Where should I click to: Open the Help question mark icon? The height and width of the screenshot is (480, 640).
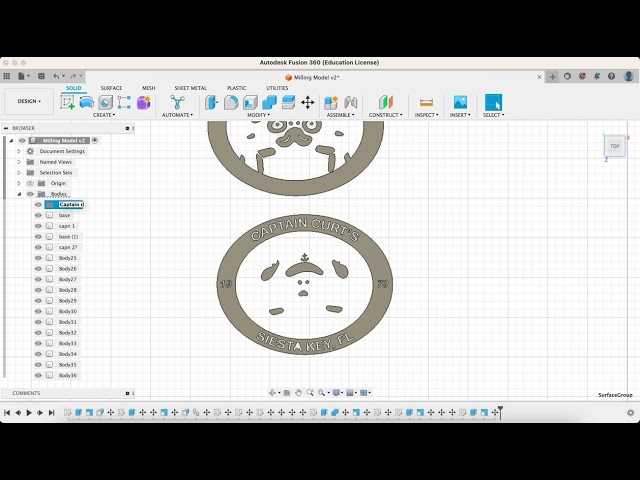pyautogui.click(x=611, y=76)
